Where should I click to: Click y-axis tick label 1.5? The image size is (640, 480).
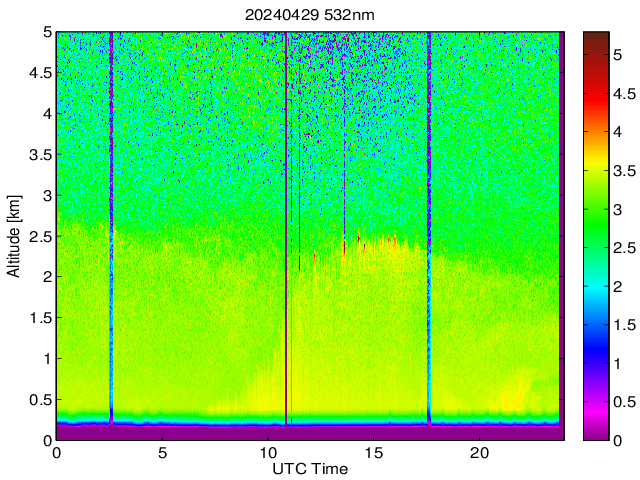[x=39, y=318]
